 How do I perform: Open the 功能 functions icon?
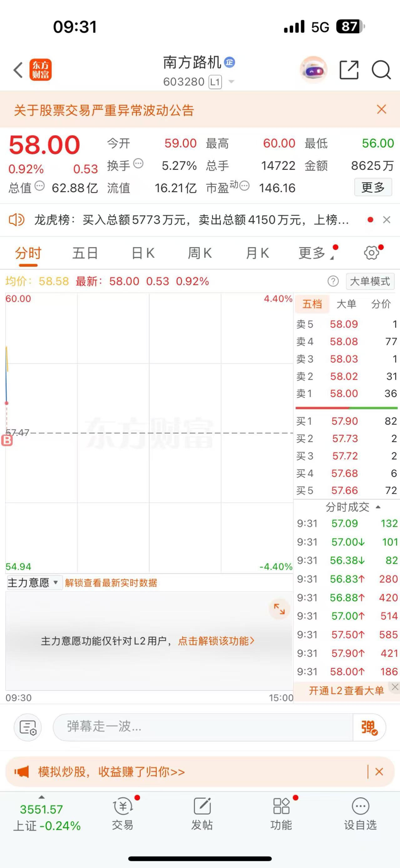pyautogui.click(x=281, y=814)
